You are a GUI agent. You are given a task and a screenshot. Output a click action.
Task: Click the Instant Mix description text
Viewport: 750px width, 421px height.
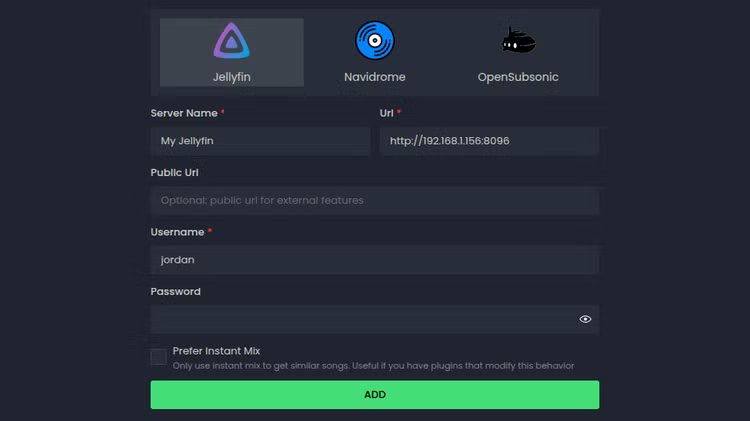(x=373, y=366)
